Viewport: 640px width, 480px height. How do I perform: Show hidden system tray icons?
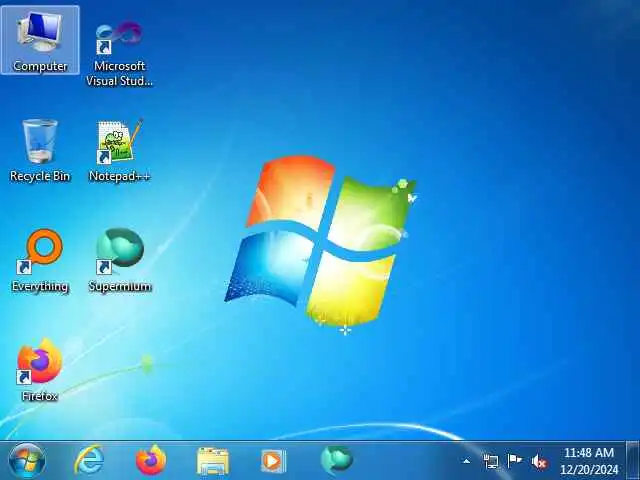(466, 461)
